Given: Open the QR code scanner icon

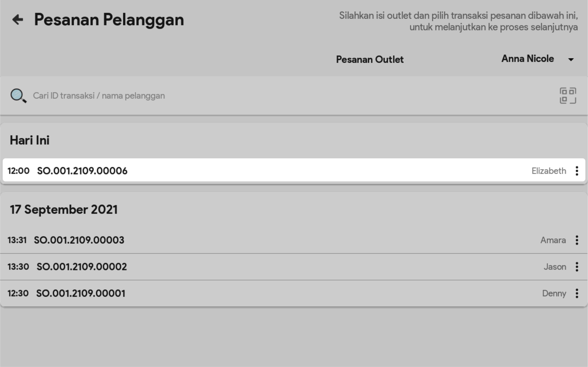Looking at the screenshot, I should click(568, 96).
